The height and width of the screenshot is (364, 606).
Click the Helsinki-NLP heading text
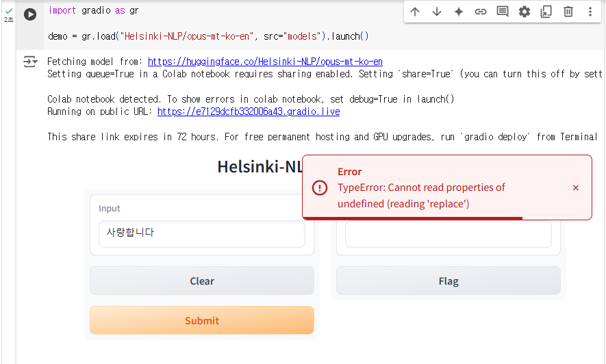pyautogui.click(x=260, y=167)
